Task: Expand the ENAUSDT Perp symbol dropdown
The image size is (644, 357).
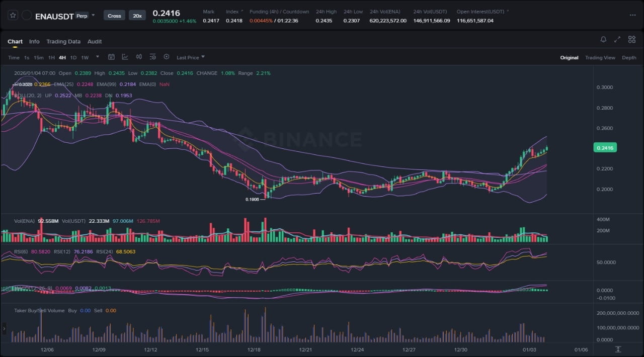Action: (x=93, y=15)
